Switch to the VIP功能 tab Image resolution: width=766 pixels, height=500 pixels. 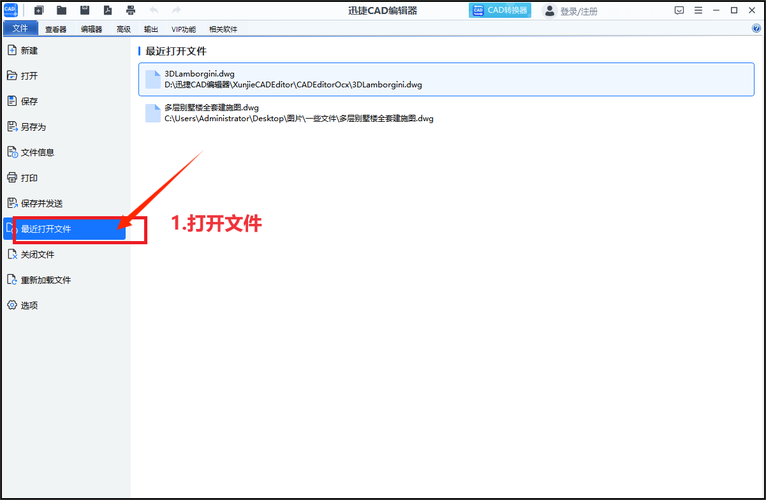tap(184, 29)
